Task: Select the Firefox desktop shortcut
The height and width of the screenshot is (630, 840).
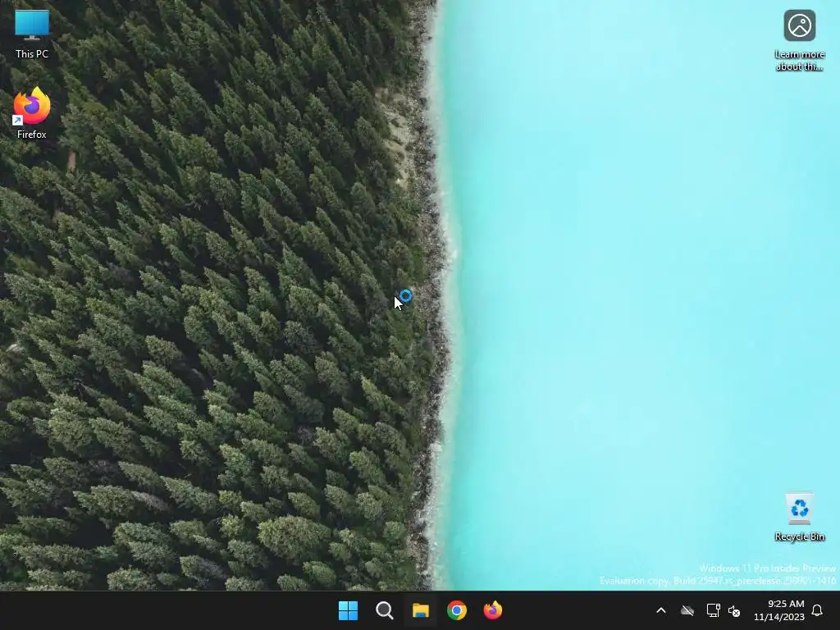Action: pyautogui.click(x=32, y=113)
